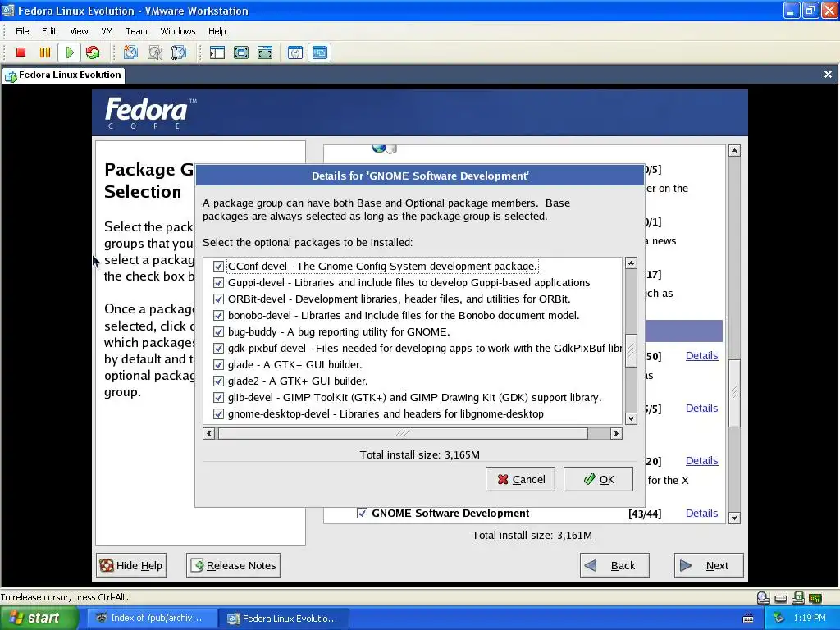Viewport: 840px width, 630px height.
Task: Click the package list scroll-up arrow
Action: pos(631,263)
